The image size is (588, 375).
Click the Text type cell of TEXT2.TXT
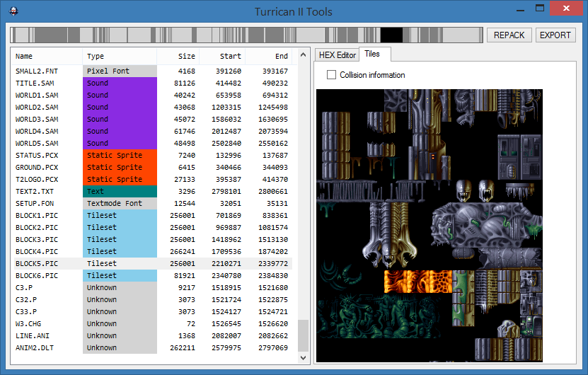click(x=120, y=191)
